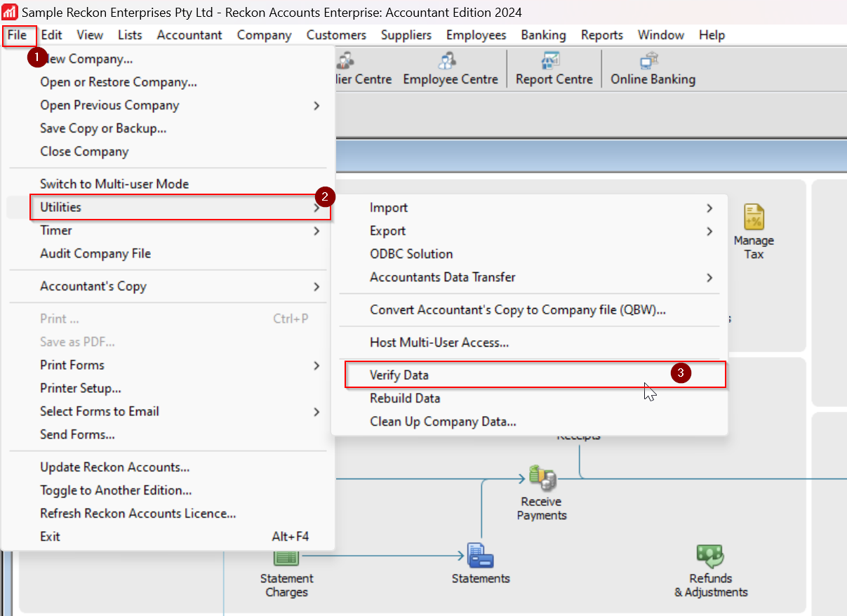
Task: Open the Customers menu
Action: (x=336, y=35)
